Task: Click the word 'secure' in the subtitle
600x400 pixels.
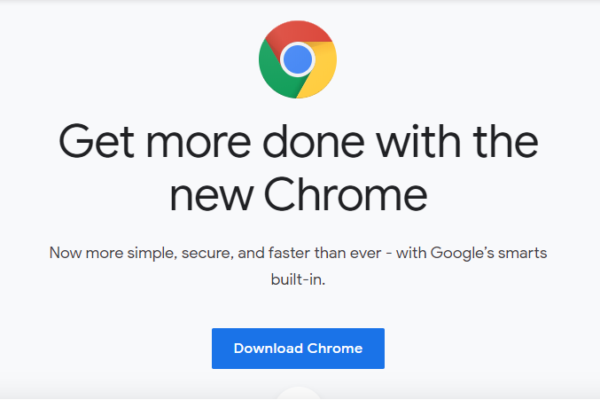Action: point(207,254)
